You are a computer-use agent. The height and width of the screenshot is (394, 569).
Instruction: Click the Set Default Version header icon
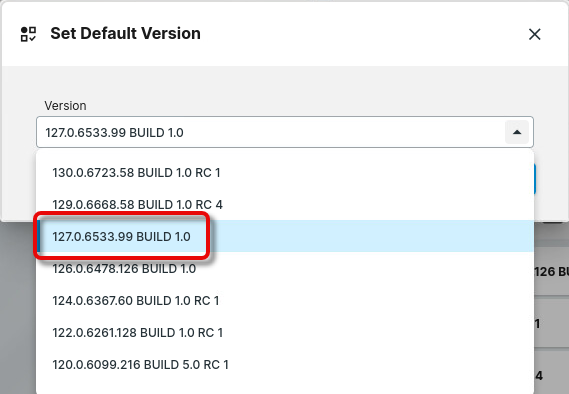(x=28, y=34)
